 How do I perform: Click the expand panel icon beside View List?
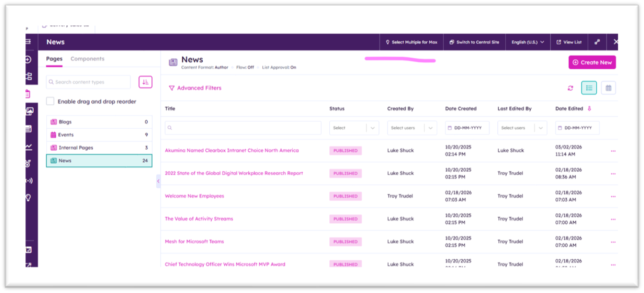597,42
